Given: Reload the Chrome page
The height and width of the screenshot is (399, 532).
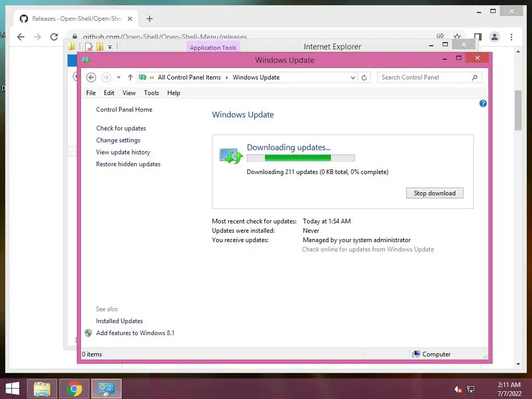Looking at the screenshot, I should pyautogui.click(x=54, y=37).
